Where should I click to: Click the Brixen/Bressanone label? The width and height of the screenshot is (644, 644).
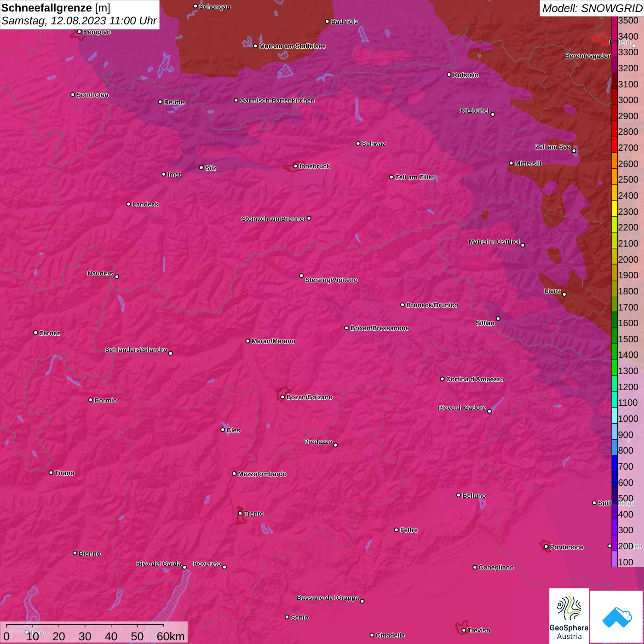pyautogui.click(x=379, y=328)
